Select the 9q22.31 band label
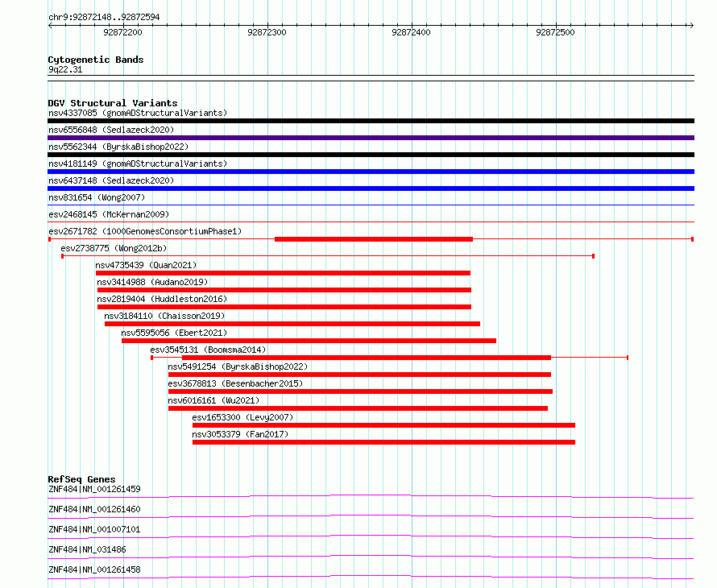This screenshot has height=588, width=717. 65,69
